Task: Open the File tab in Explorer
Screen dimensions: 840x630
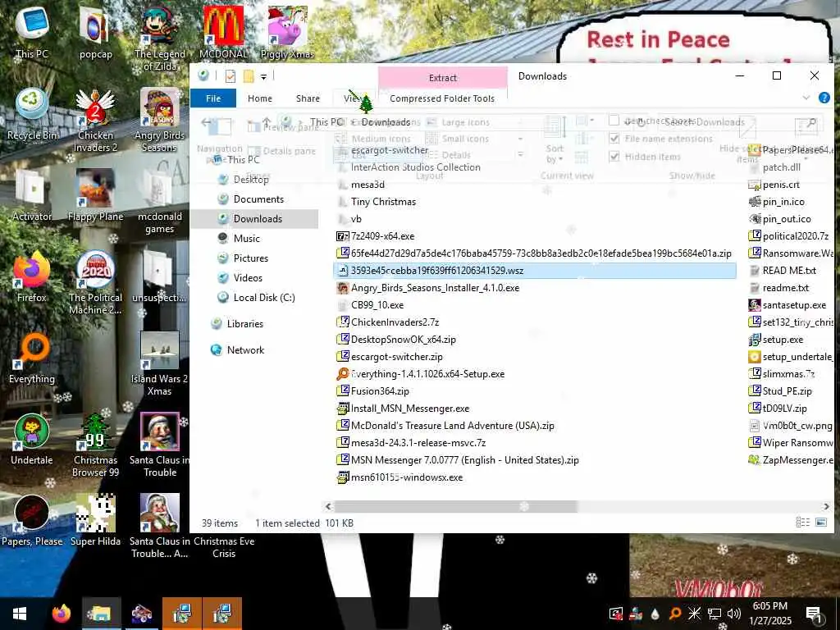Action: click(x=213, y=98)
